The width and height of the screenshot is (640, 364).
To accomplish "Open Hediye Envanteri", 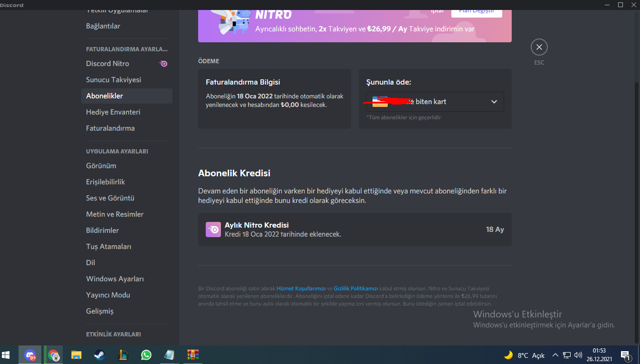I will (x=127, y=112).
